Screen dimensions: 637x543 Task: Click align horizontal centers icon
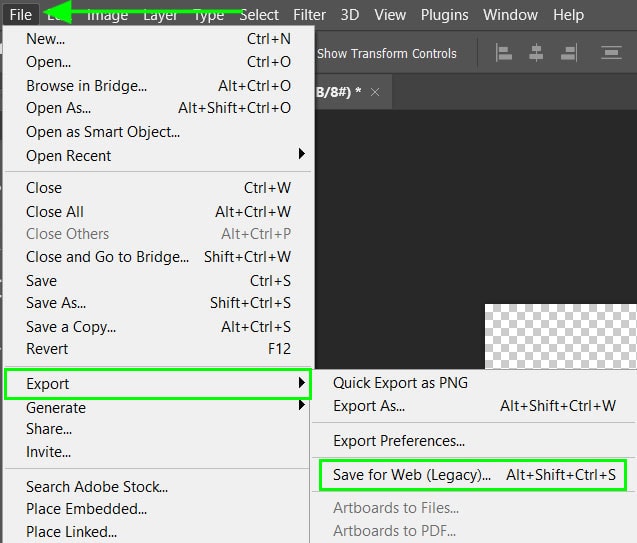click(x=536, y=53)
